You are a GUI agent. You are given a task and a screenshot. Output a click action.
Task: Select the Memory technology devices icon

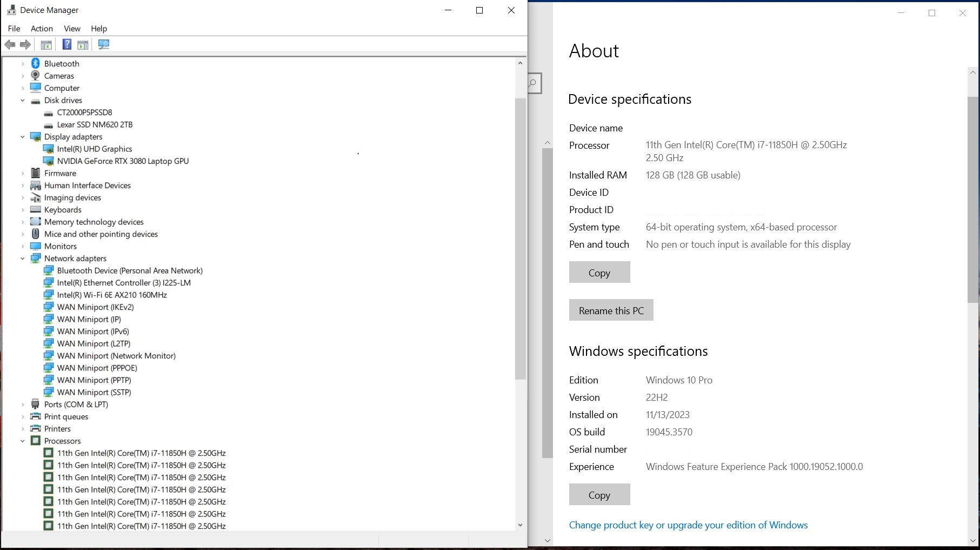point(36,222)
